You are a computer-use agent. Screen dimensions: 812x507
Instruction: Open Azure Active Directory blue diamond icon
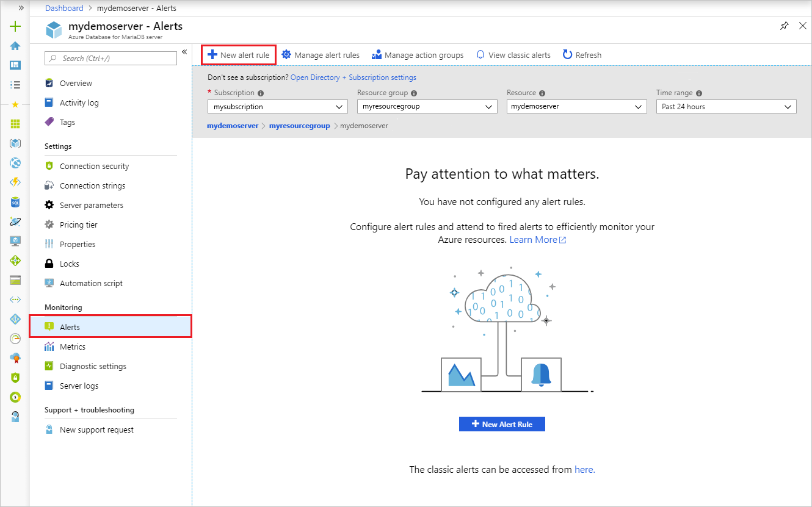[15, 319]
